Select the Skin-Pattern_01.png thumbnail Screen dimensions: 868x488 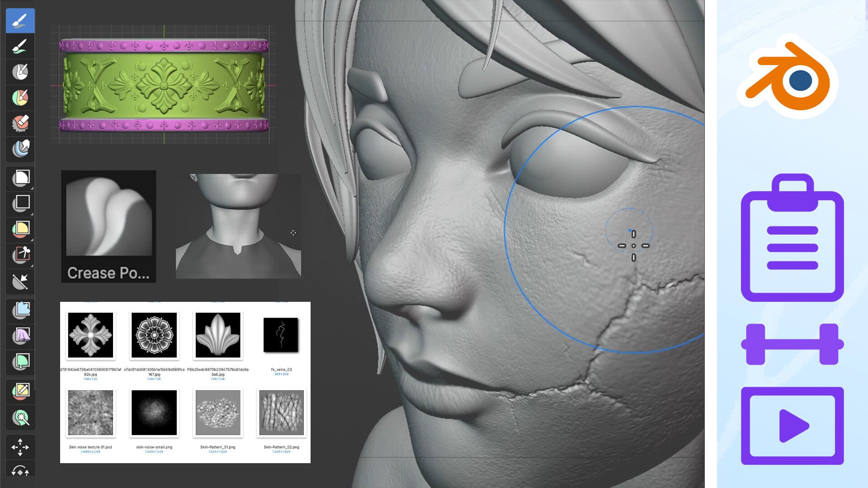tap(218, 413)
